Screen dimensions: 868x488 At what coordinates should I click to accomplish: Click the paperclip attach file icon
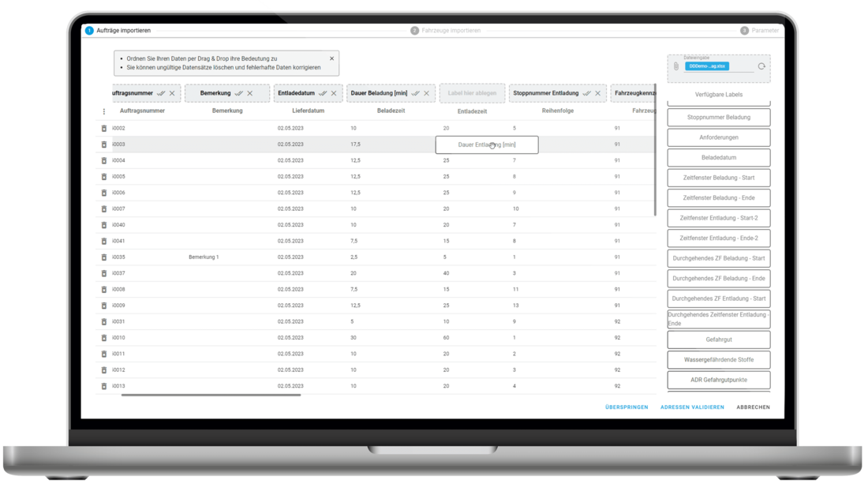676,66
